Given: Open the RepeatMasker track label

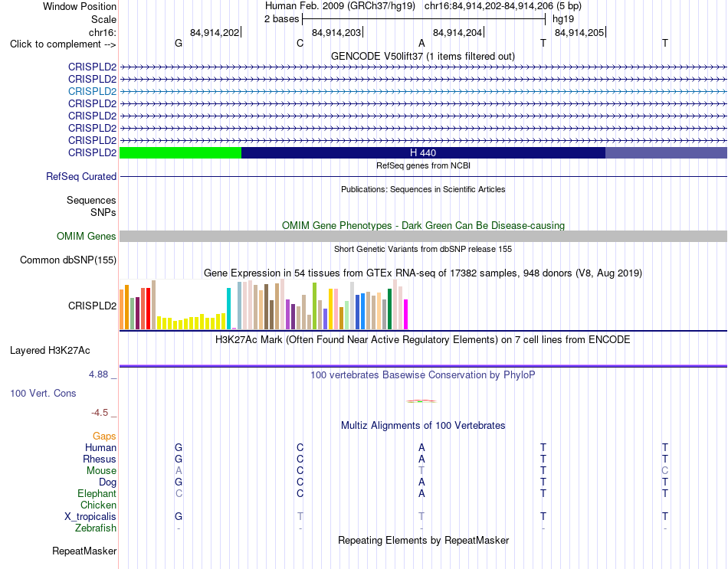Looking at the screenshot, I should pyautogui.click(x=84, y=551).
